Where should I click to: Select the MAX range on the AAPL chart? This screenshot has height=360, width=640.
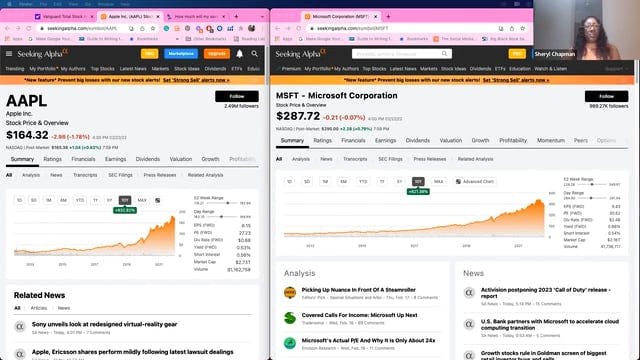click(142, 200)
